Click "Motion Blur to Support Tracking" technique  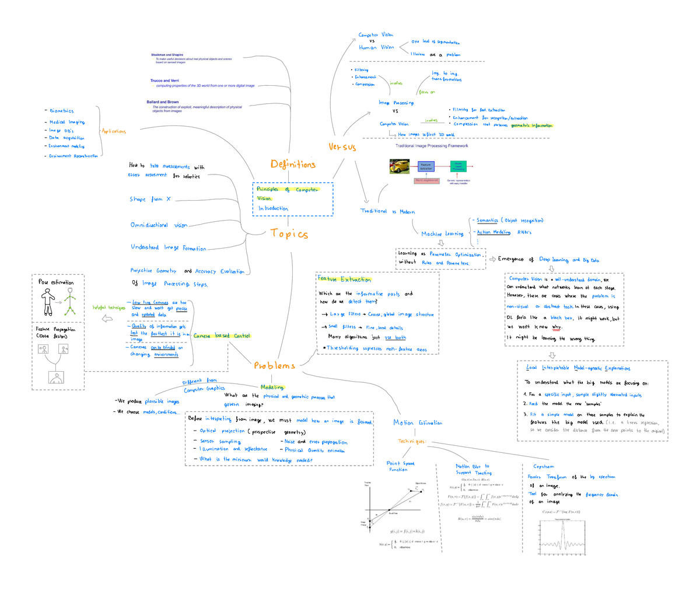(x=473, y=470)
